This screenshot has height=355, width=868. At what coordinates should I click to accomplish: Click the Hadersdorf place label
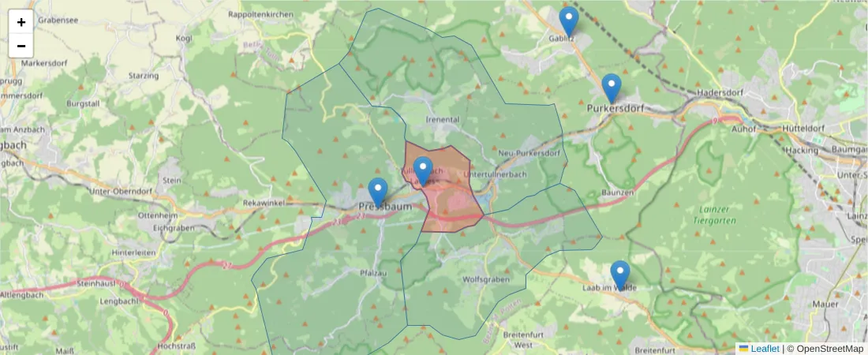coord(720,92)
